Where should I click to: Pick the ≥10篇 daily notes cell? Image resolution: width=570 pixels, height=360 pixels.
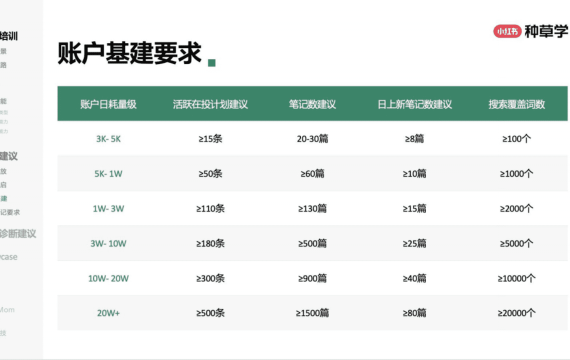(x=414, y=174)
